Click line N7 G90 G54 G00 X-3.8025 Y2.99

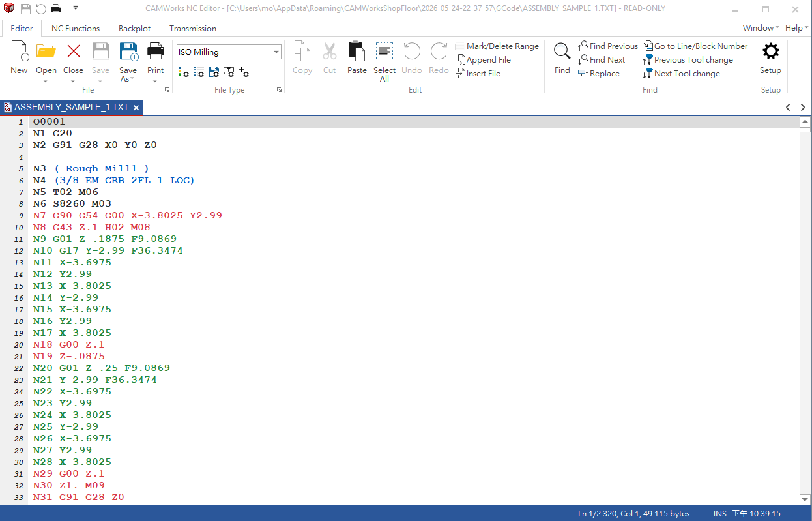coord(128,215)
